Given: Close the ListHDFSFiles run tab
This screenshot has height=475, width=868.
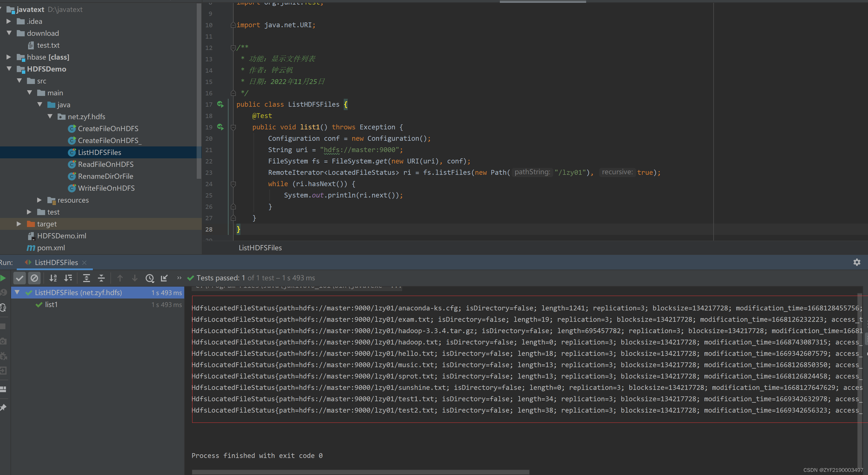Looking at the screenshot, I should click(x=84, y=262).
